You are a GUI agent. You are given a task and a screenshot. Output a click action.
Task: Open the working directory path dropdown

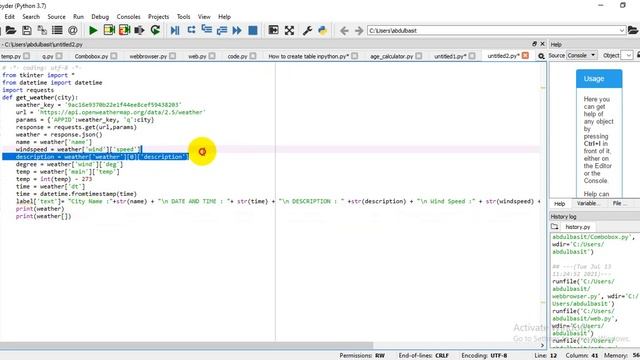coord(622,31)
